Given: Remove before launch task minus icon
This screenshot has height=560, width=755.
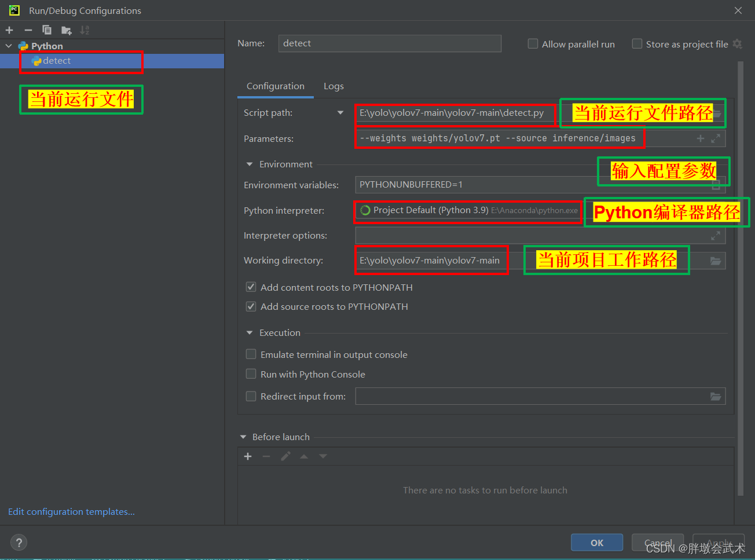Looking at the screenshot, I should (x=266, y=456).
